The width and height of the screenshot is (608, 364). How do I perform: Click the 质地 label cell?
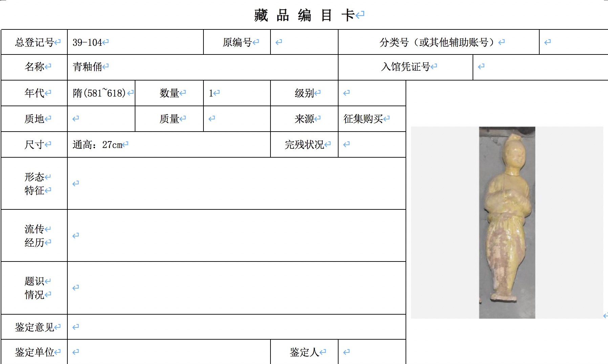coord(34,118)
